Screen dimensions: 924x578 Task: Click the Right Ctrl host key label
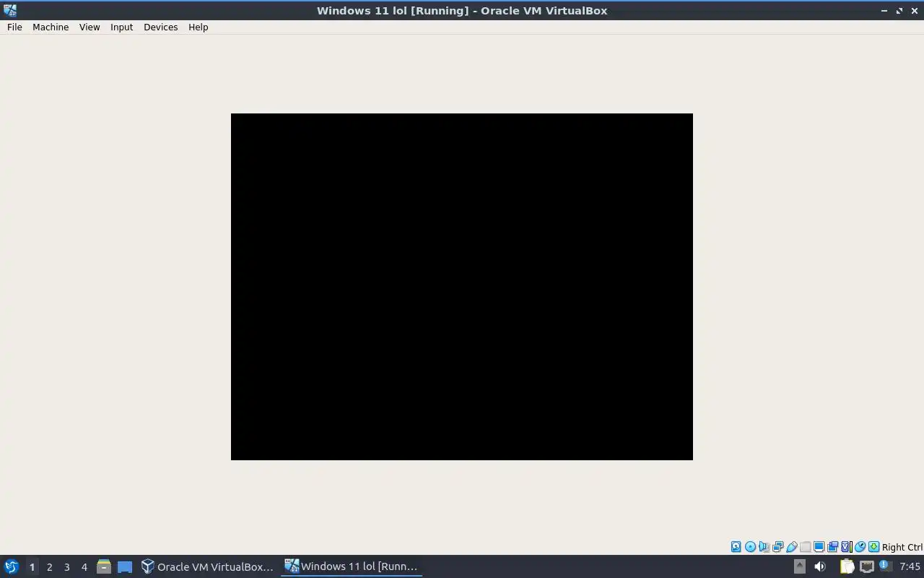902,547
